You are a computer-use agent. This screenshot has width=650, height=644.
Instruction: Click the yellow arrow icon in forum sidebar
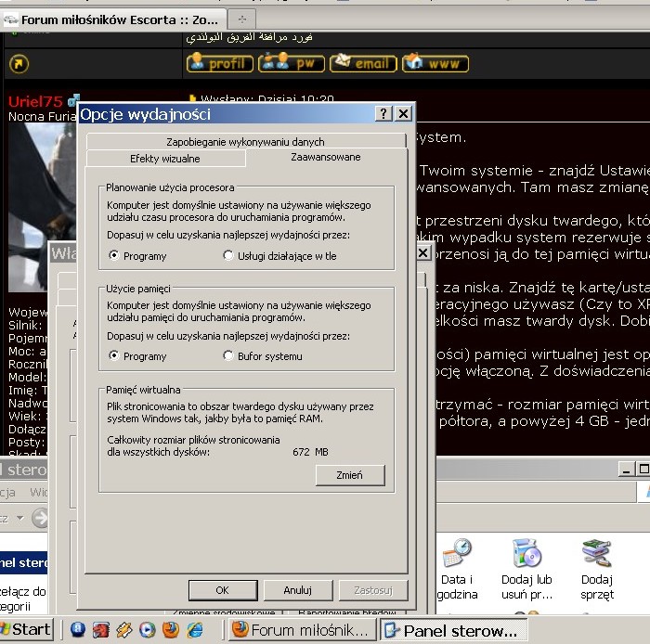pyautogui.click(x=19, y=64)
